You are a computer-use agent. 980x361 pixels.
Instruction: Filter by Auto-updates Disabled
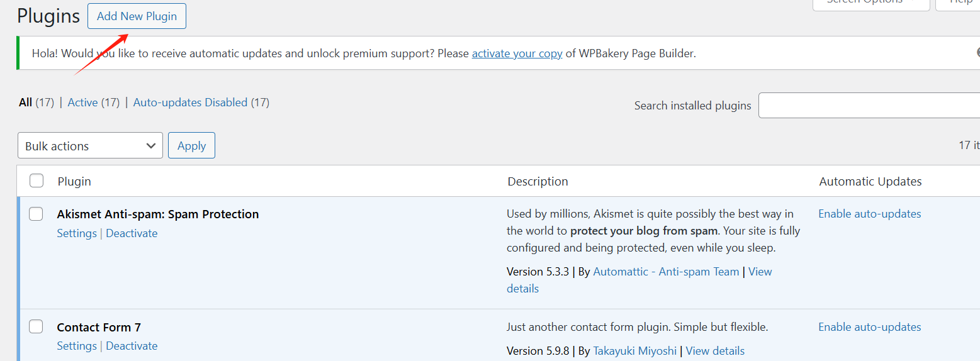click(190, 103)
